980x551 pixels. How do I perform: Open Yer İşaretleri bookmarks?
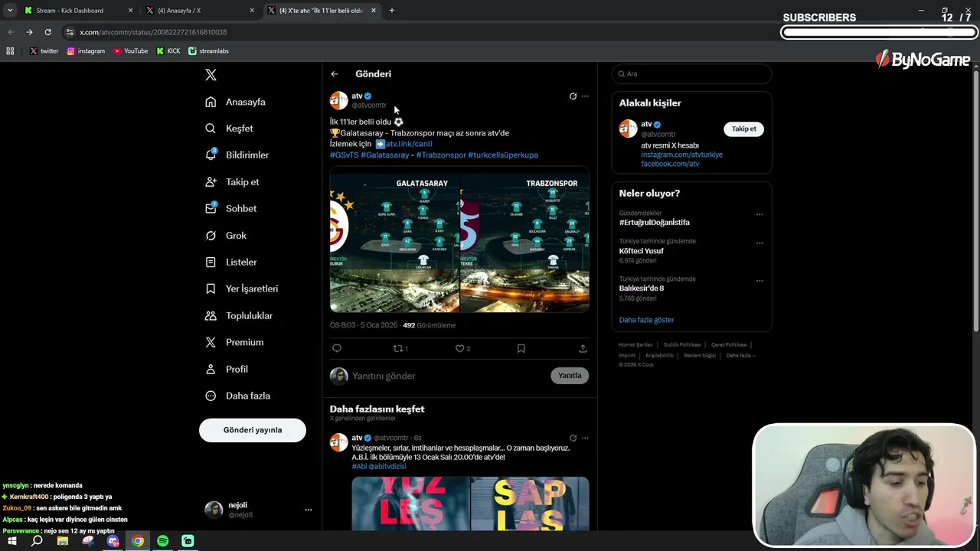point(241,289)
